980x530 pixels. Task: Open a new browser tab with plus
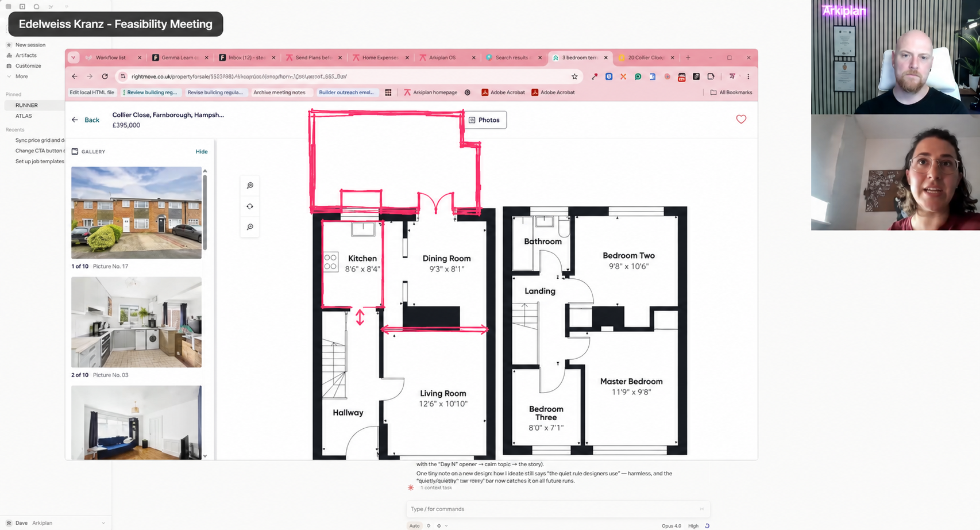(x=688, y=57)
